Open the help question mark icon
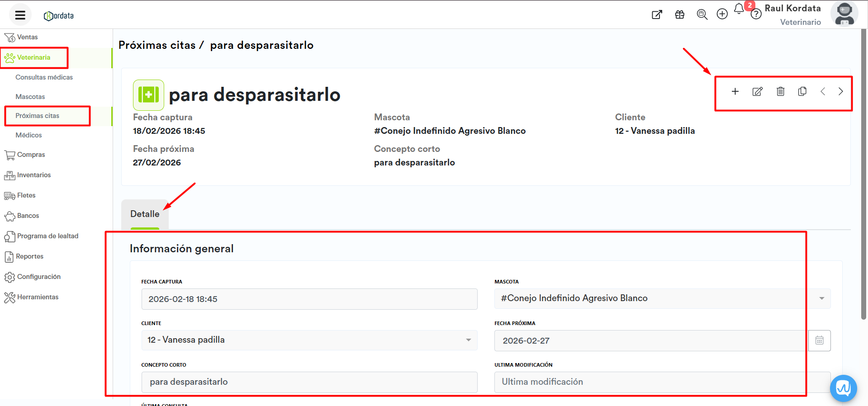868x406 pixels. [x=756, y=14]
